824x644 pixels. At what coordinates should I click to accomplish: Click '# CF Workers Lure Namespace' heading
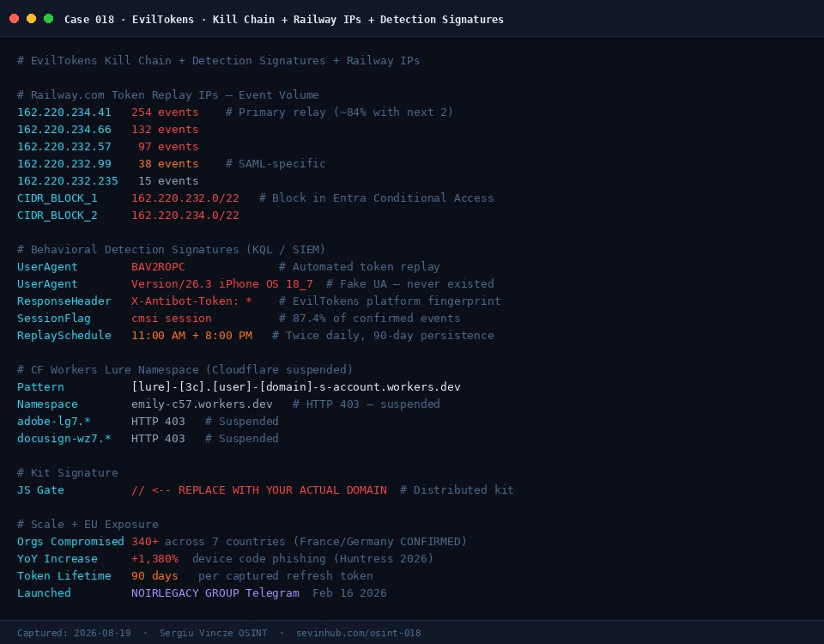click(x=108, y=369)
